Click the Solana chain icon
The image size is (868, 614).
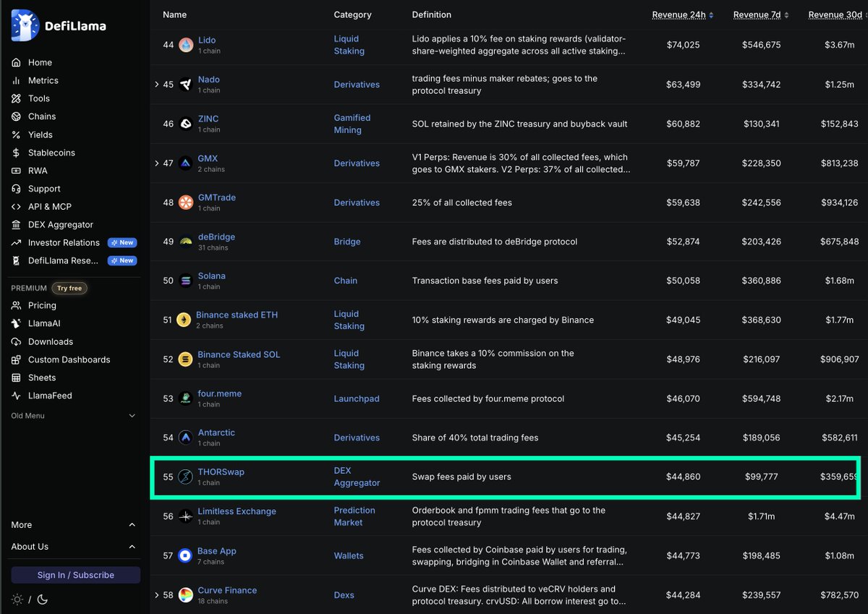186,281
